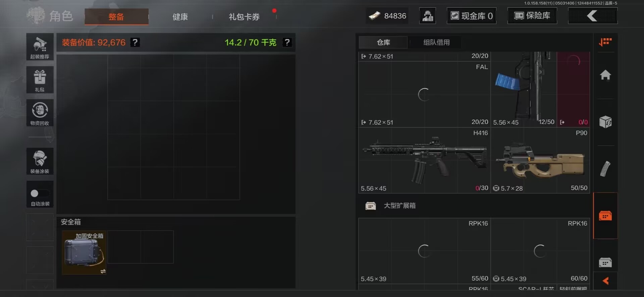Toggle the 自动涂装 auto-skin switch
Screen dimensions: 644x297
[40, 194]
